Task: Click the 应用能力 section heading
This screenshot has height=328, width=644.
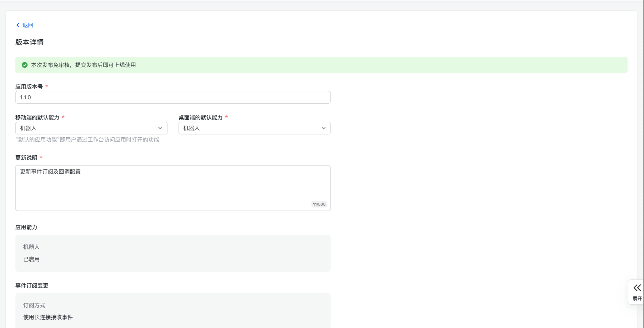Action: pyautogui.click(x=26, y=227)
